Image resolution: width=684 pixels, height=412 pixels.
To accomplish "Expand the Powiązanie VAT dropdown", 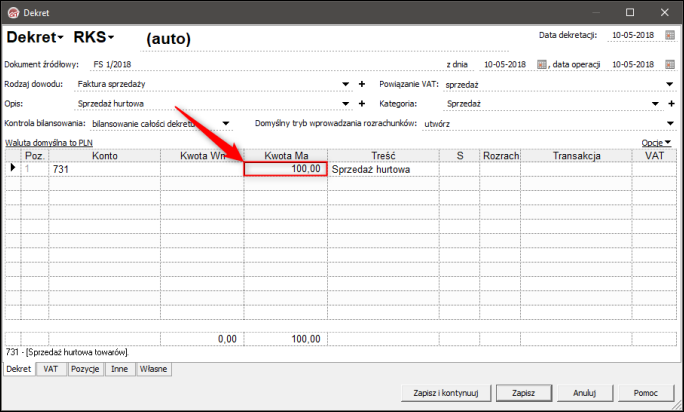I will [x=670, y=84].
